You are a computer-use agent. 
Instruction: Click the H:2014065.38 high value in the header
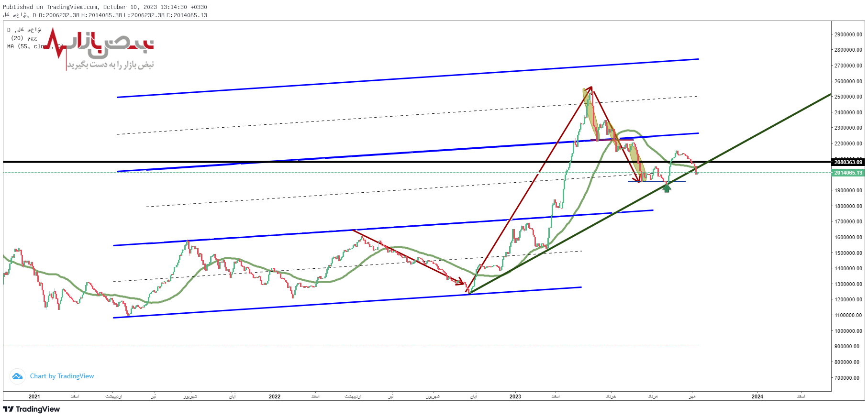pos(102,15)
